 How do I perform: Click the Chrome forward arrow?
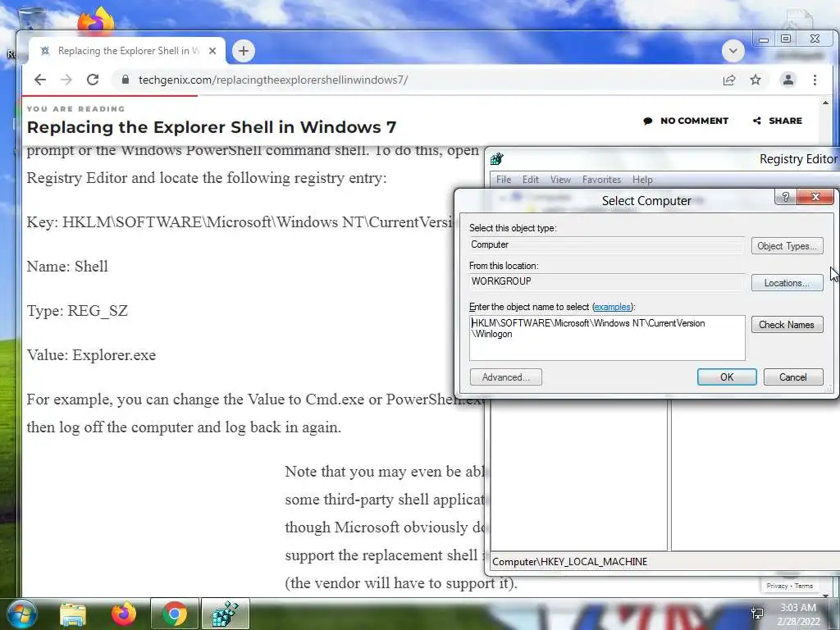point(66,80)
